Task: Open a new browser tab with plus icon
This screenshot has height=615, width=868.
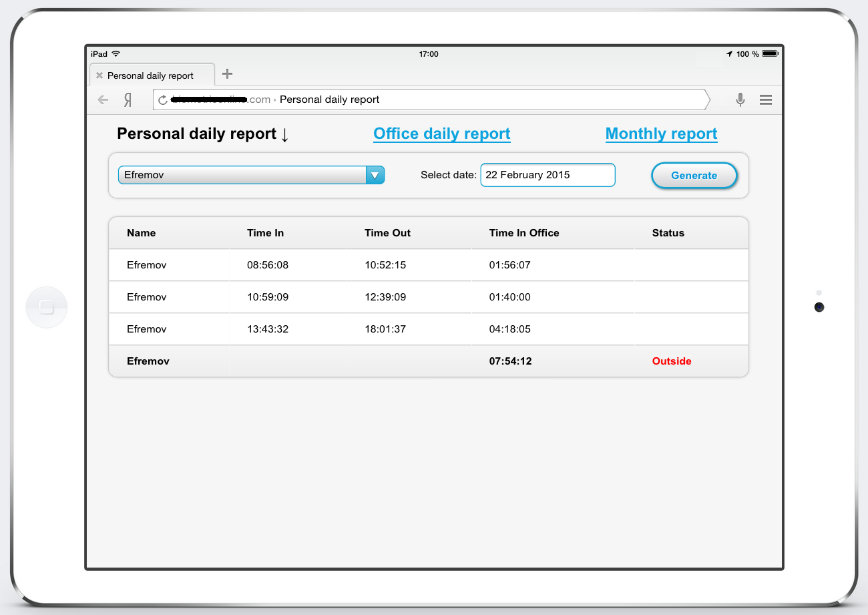Action: 227,73
